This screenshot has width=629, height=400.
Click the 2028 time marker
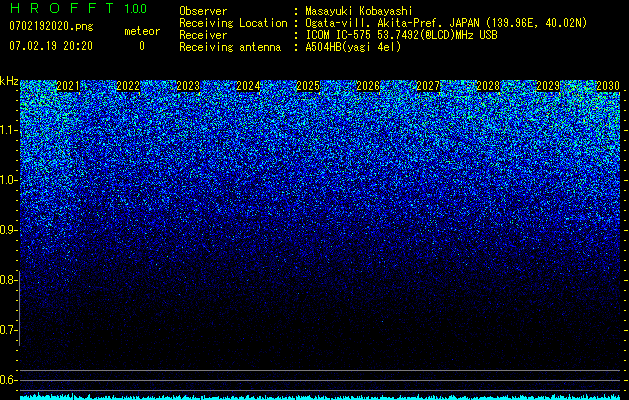[488, 86]
